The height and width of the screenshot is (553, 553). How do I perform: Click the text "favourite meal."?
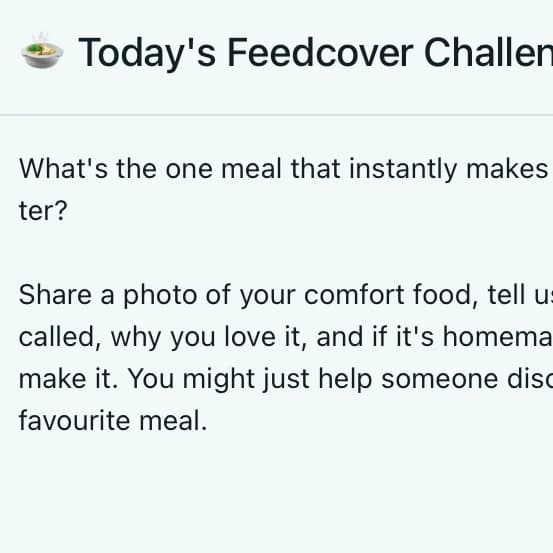(x=113, y=421)
